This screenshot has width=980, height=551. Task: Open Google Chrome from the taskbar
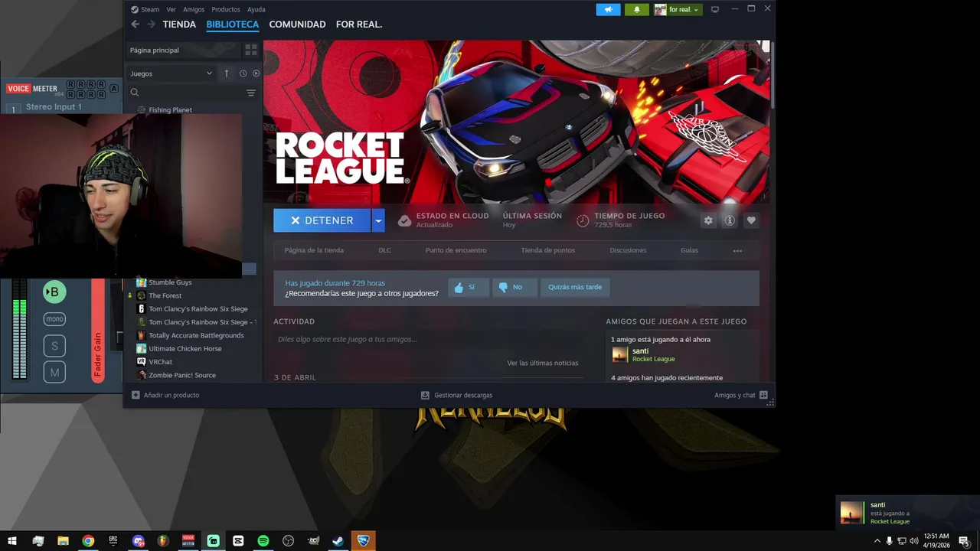(88, 540)
